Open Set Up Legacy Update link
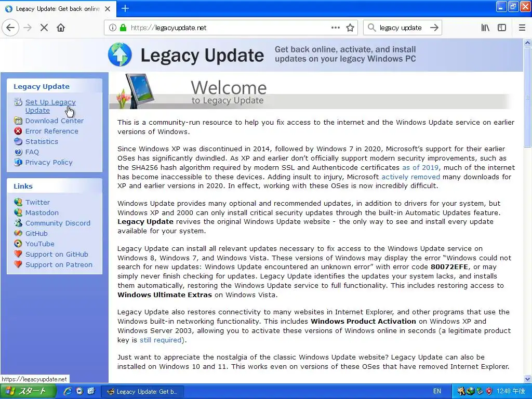Screen dimensions: 532x399 pyautogui.click(x=50, y=106)
